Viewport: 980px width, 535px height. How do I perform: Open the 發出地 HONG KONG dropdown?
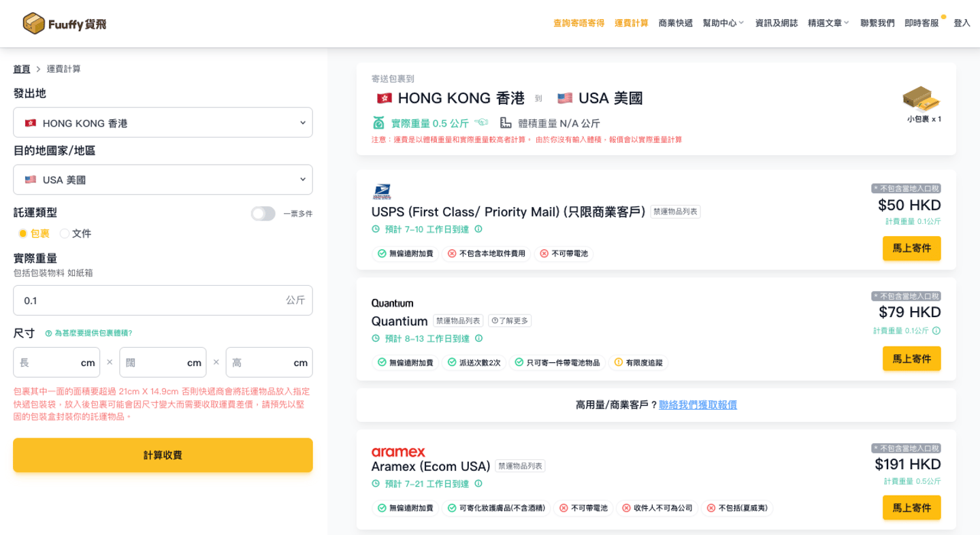coord(163,123)
